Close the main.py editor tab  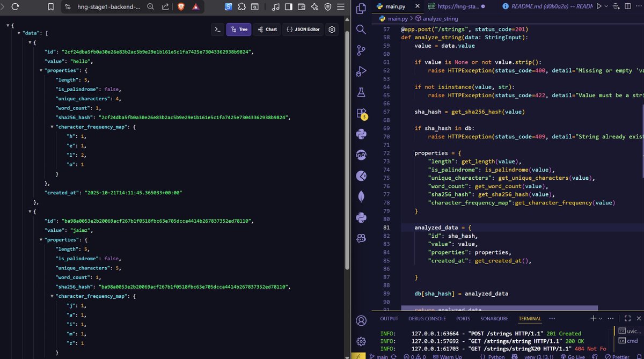point(416,6)
